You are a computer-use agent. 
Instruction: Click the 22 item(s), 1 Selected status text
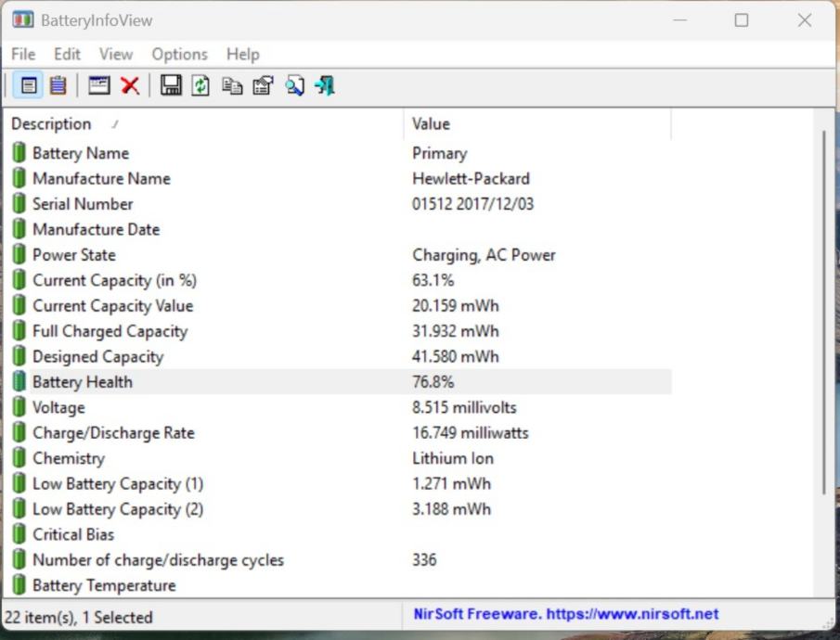[x=79, y=618]
